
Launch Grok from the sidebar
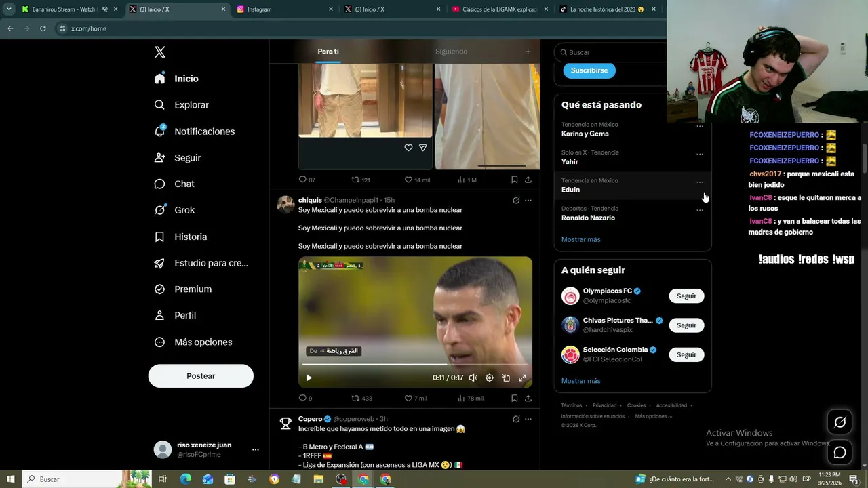(x=174, y=210)
